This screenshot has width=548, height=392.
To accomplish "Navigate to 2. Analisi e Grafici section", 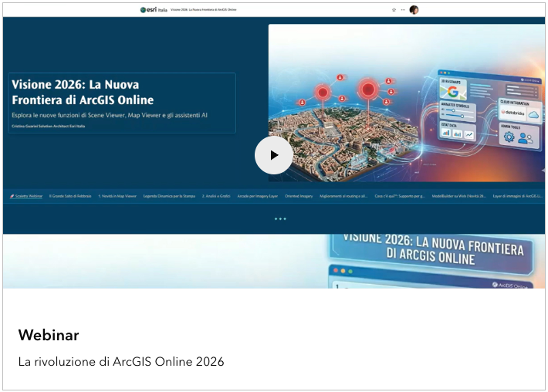I will coord(216,196).
